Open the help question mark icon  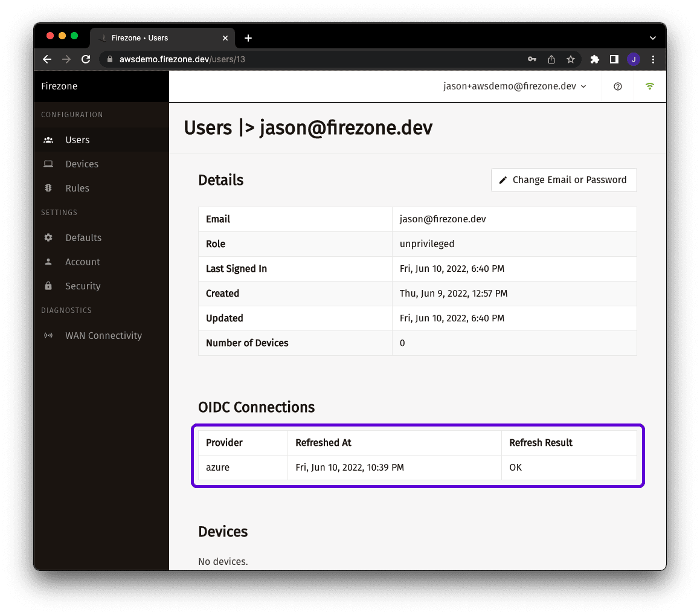coord(617,86)
